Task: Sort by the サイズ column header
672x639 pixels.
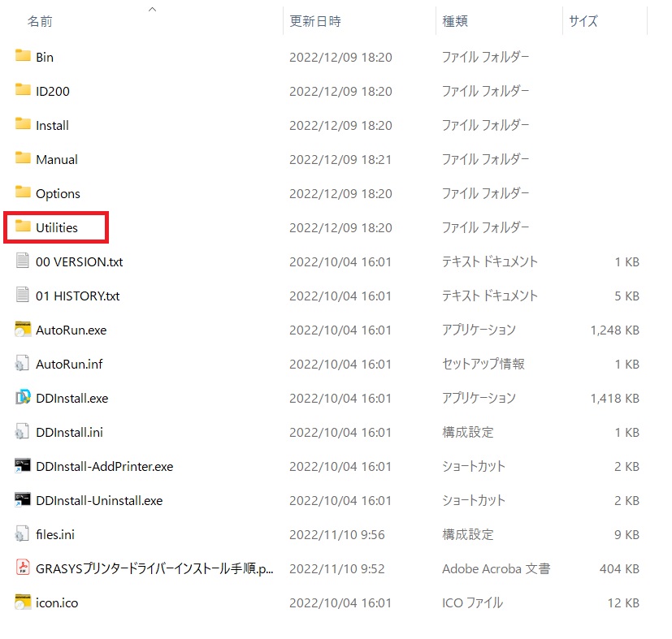Action: (x=583, y=21)
